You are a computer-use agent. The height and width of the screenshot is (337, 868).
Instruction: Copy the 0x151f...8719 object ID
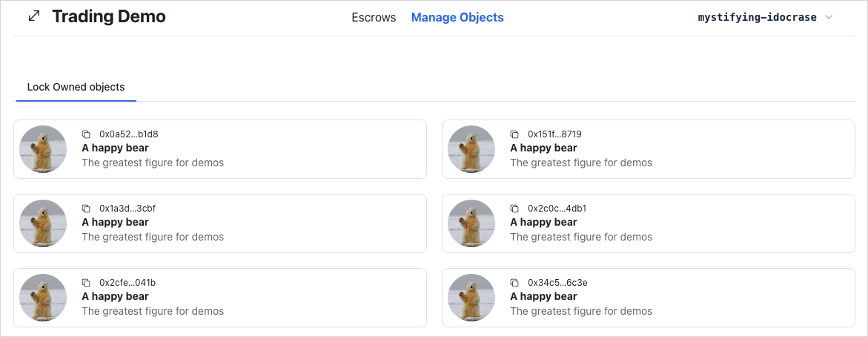[x=514, y=134]
